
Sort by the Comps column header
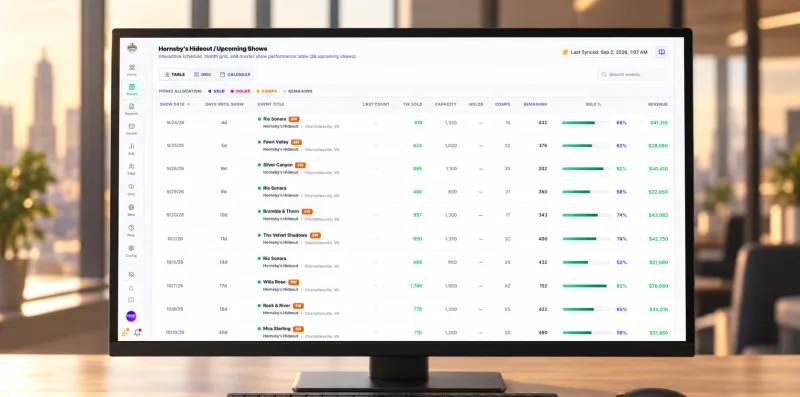(x=503, y=105)
